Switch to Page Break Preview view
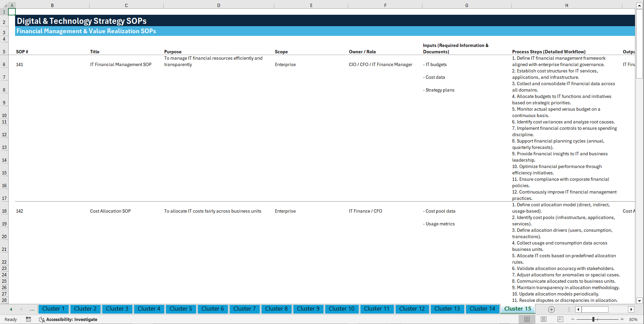The width and height of the screenshot is (644, 324). (x=560, y=319)
